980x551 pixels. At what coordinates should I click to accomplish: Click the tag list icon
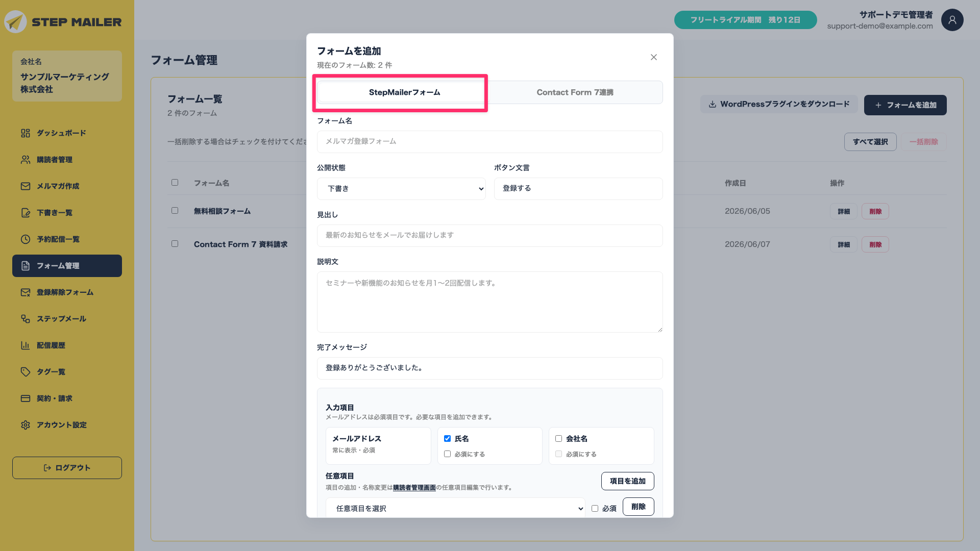26,372
